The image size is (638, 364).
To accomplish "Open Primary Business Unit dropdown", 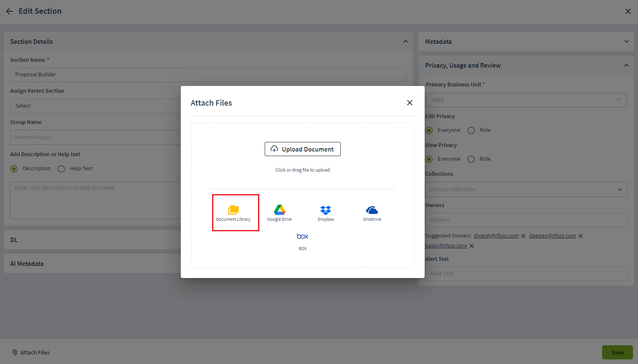I will 526,100.
